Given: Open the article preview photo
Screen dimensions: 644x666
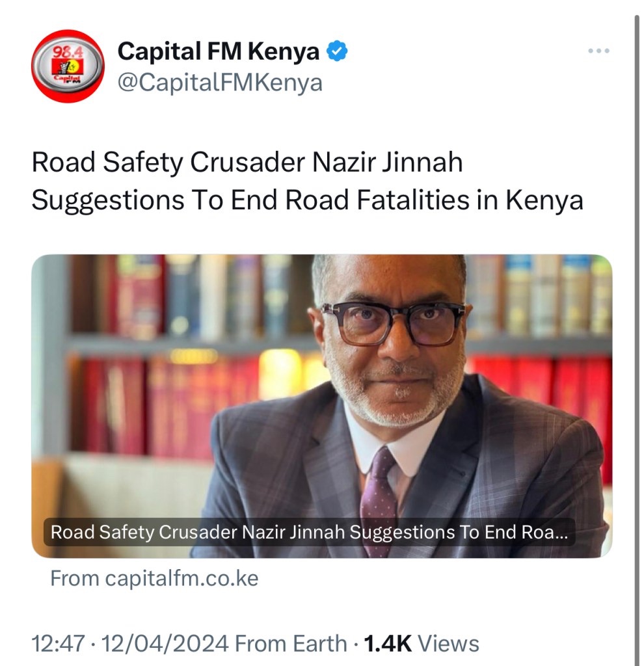Looking at the screenshot, I should tap(321, 406).
